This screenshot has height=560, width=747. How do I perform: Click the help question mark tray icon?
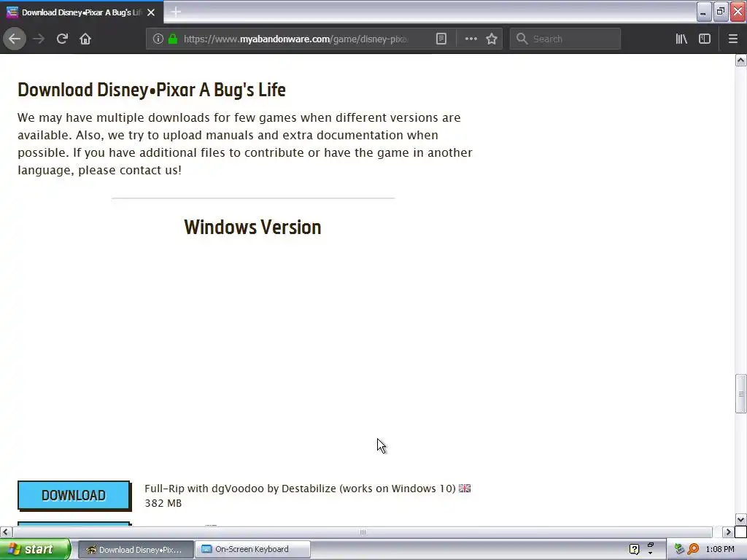tap(634, 549)
